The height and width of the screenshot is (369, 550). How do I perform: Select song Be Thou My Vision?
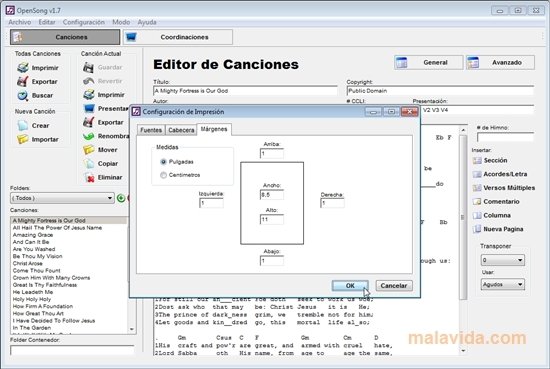38,256
